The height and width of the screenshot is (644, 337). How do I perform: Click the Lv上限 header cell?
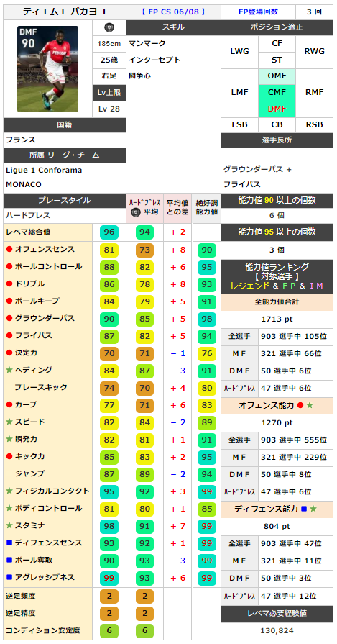point(109,93)
